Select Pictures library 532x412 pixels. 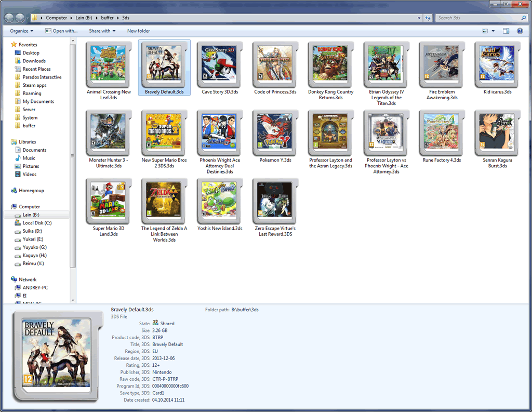[31, 166]
